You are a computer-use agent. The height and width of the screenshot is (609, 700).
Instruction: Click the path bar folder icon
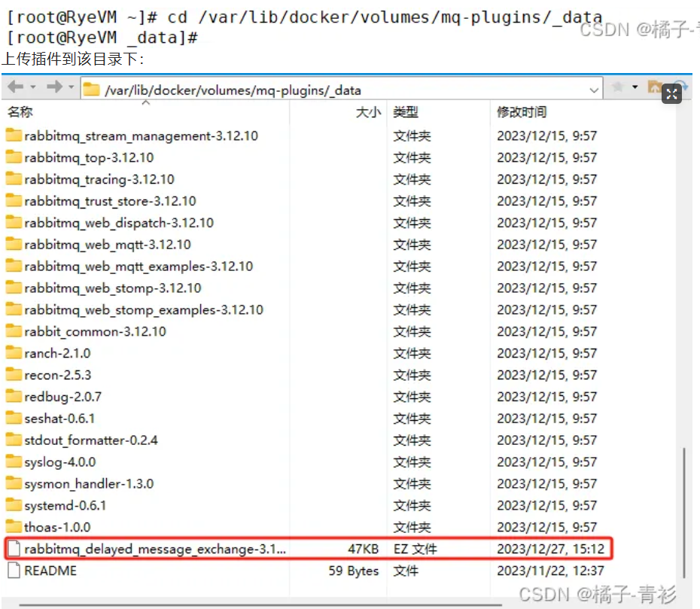[92, 90]
